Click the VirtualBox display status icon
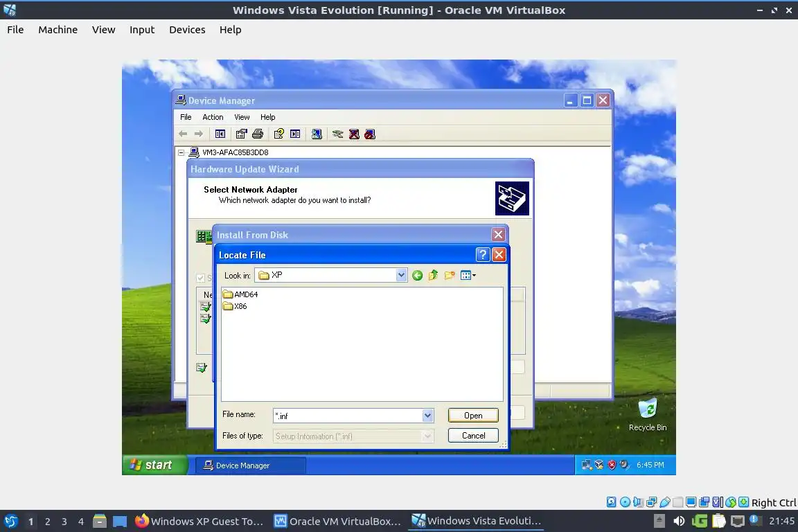The width and height of the screenshot is (798, 532). coord(691,502)
